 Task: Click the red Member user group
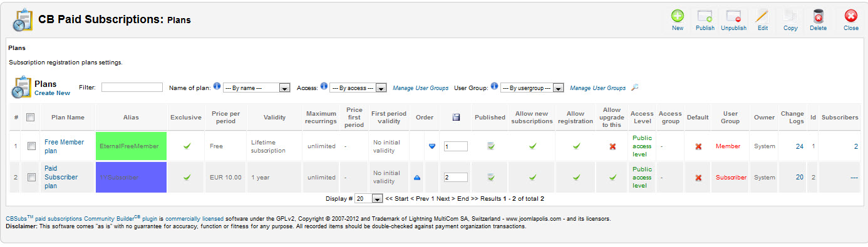(x=728, y=146)
